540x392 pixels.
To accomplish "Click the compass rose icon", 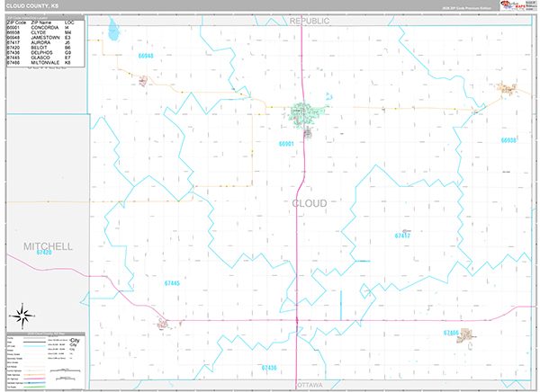I will pos(22,316).
